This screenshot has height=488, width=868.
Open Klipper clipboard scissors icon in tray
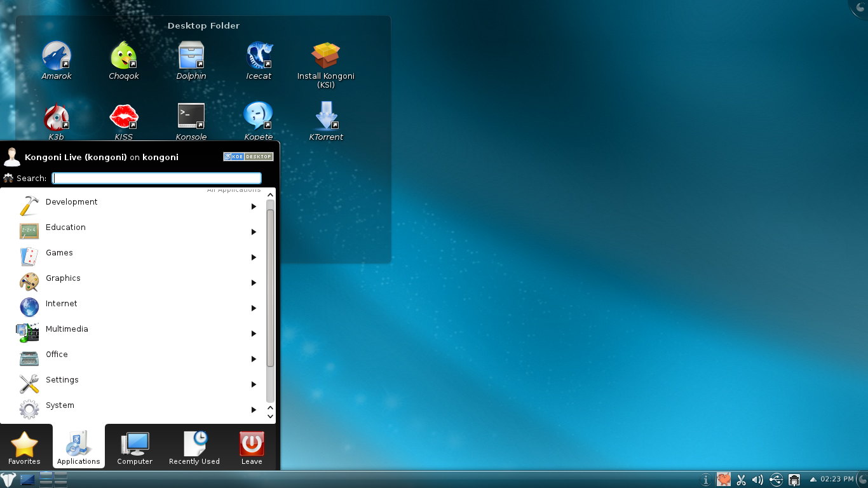tap(741, 480)
